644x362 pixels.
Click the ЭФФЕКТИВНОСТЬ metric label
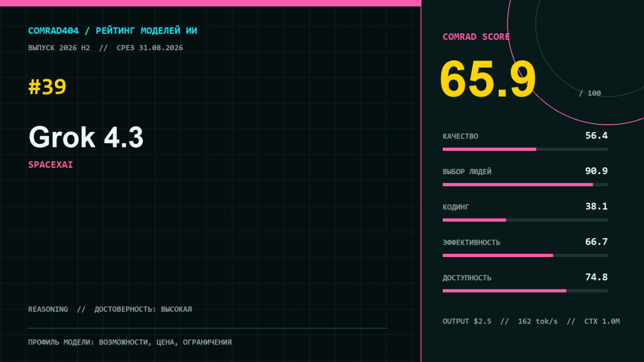pyautogui.click(x=472, y=243)
